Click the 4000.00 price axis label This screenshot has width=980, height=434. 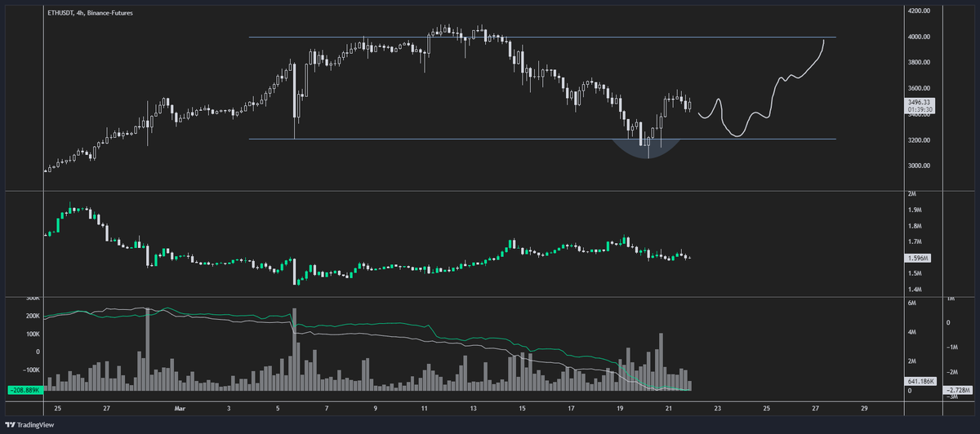coord(919,37)
